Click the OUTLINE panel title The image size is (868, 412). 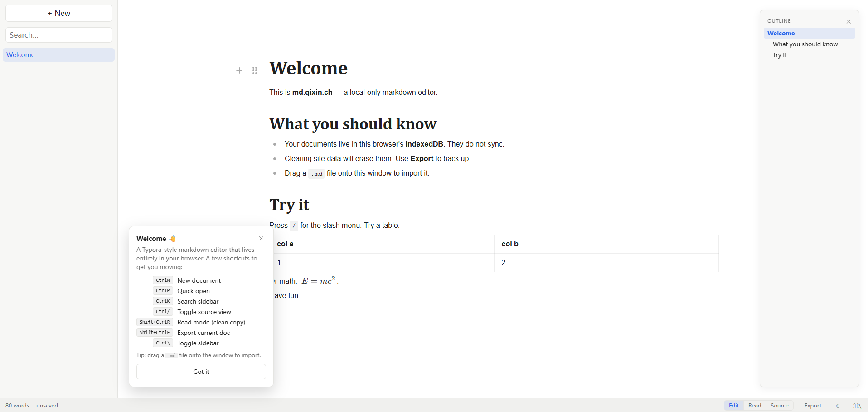(x=779, y=21)
